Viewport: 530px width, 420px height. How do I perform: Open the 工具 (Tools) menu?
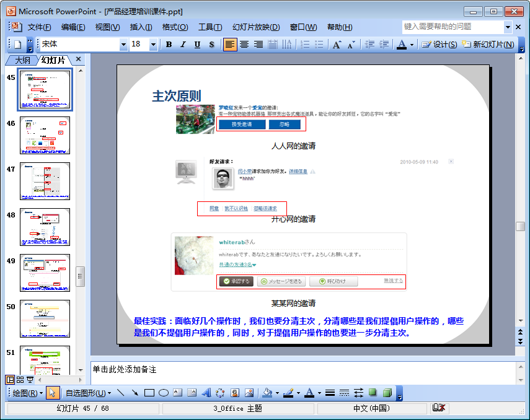pyautogui.click(x=210, y=27)
